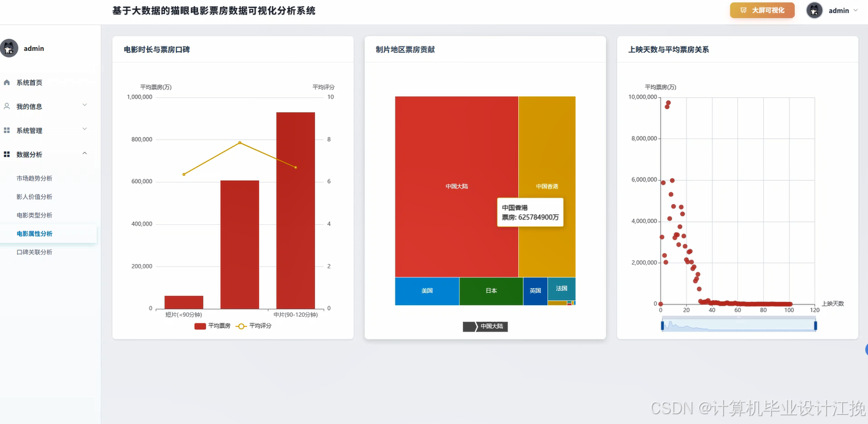868x424 pixels.
Task: Select the 日本 treemap block
Action: 491,291
